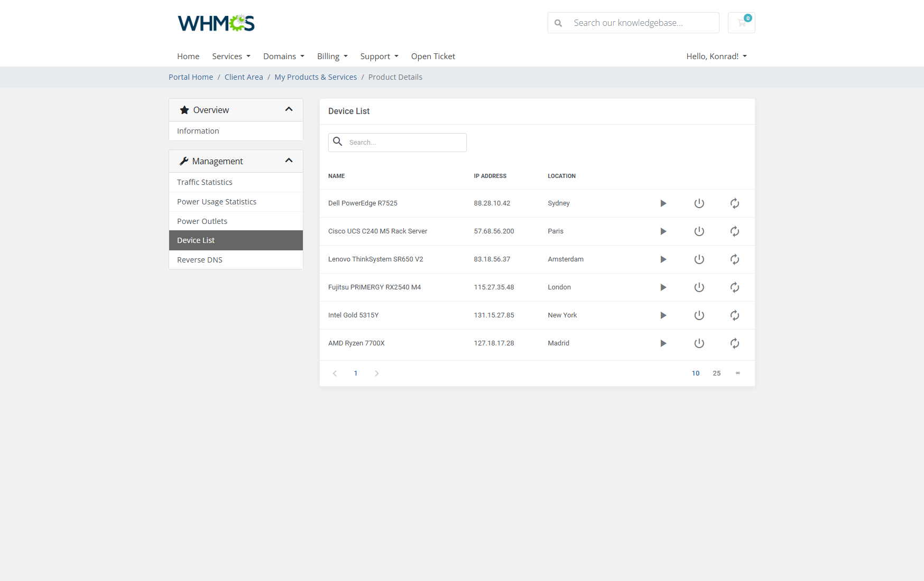Expand the Billing dropdown menu
The image size is (924, 581).
tap(332, 57)
